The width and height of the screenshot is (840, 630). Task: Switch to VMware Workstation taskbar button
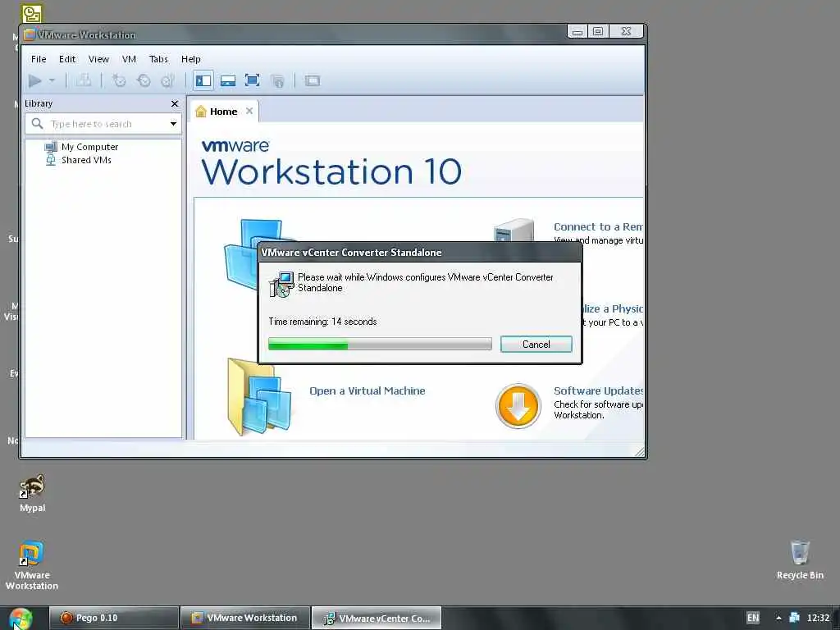coord(244,618)
